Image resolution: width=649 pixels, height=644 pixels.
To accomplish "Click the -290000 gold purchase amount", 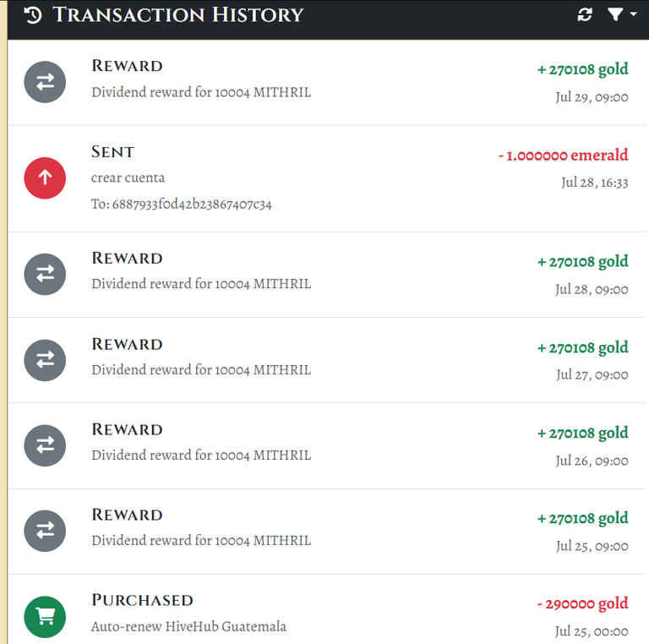I will (x=582, y=603).
